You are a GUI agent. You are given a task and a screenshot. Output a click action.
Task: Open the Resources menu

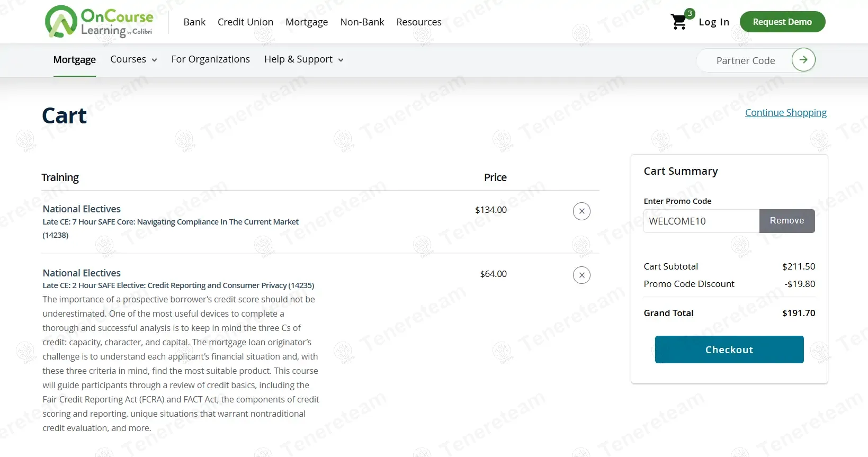click(418, 22)
